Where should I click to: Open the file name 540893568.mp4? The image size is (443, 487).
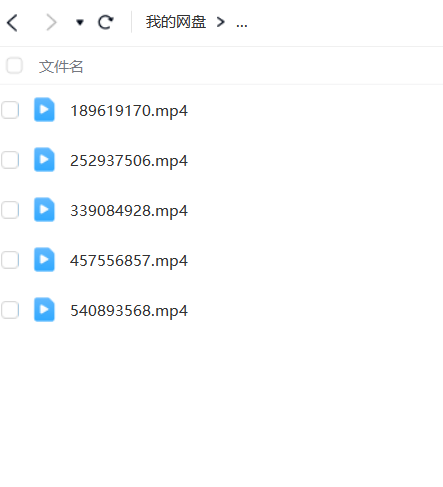tap(129, 311)
